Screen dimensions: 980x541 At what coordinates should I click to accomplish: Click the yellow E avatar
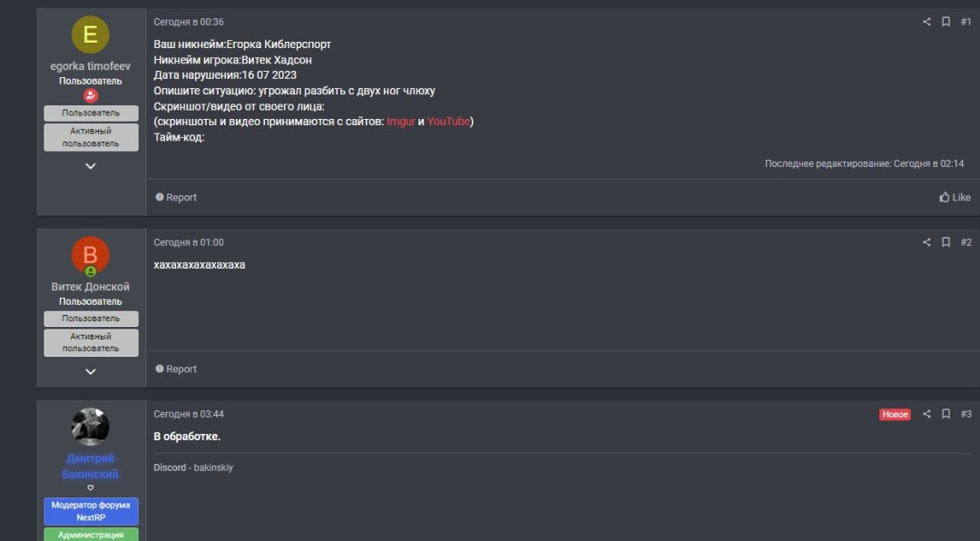coord(90,34)
